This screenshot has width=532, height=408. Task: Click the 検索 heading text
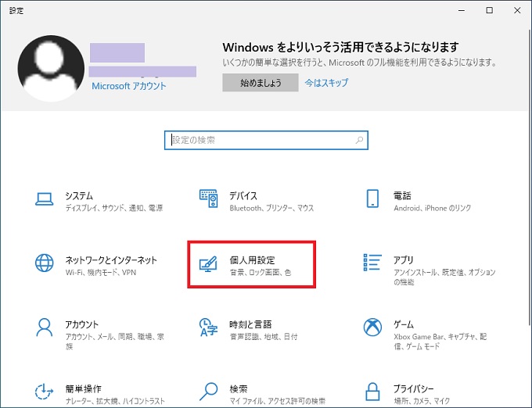tap(239, 389)
